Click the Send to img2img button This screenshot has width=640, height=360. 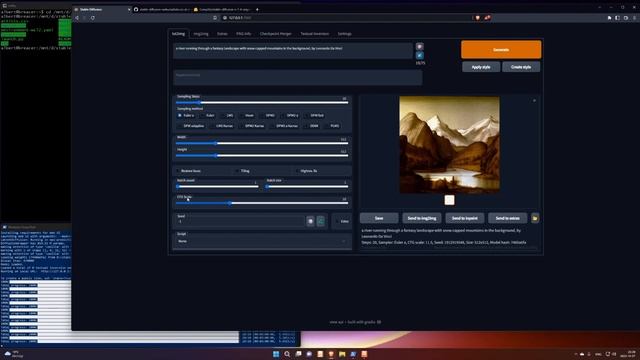(422, 218)
